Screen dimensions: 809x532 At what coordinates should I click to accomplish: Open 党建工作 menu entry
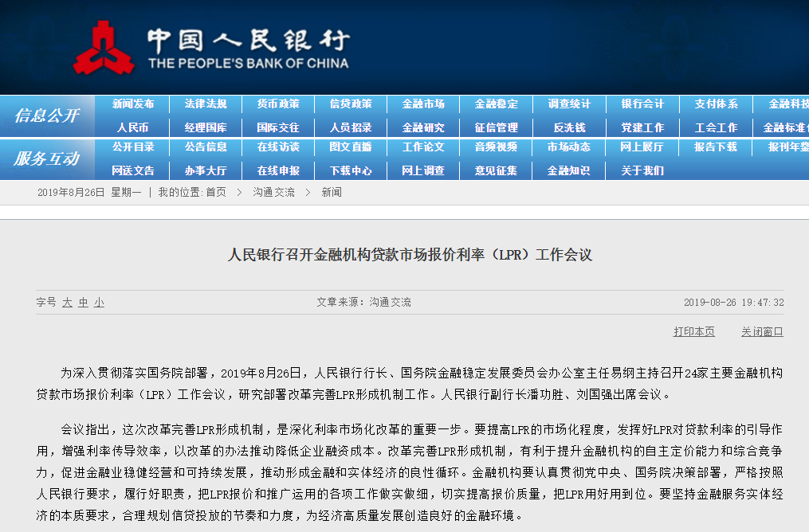coord(642,127)
